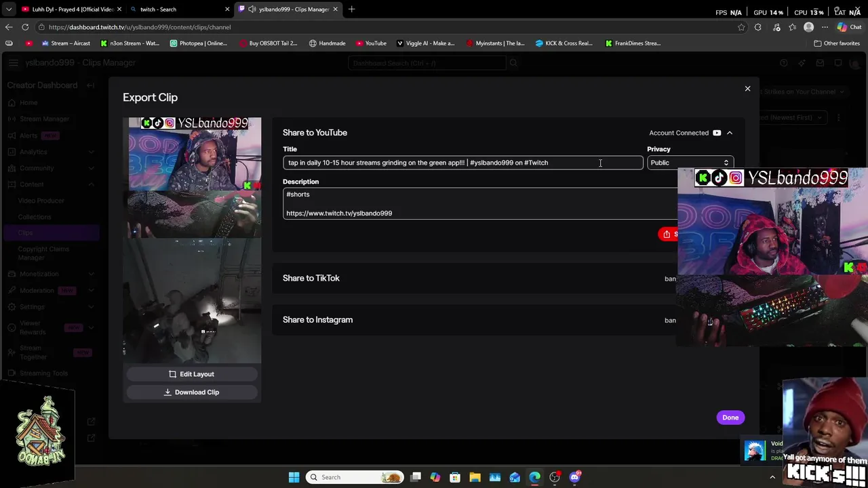Expand the Share to Instagram section
Viewport: 868px width, 488px height.
(475, 320)
